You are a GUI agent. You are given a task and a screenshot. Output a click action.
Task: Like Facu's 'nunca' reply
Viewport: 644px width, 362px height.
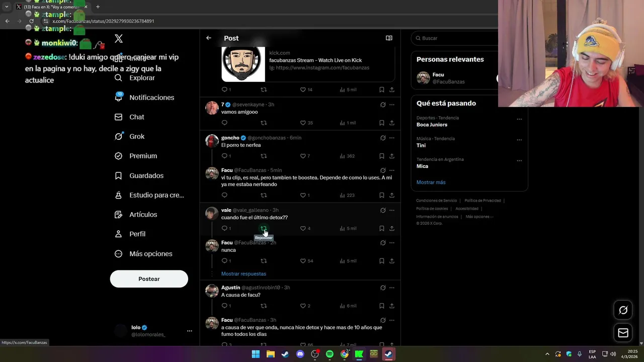pos(303,261)
